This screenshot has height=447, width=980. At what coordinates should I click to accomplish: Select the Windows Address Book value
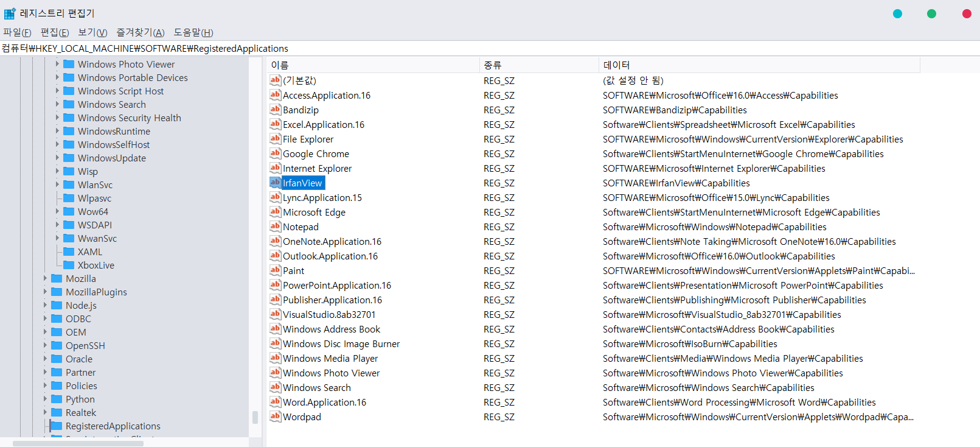pyautogui.click(x=332, y=329)
